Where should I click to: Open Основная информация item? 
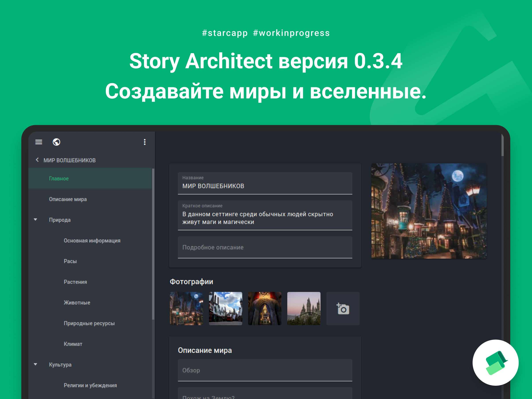[x=90, y=241]
